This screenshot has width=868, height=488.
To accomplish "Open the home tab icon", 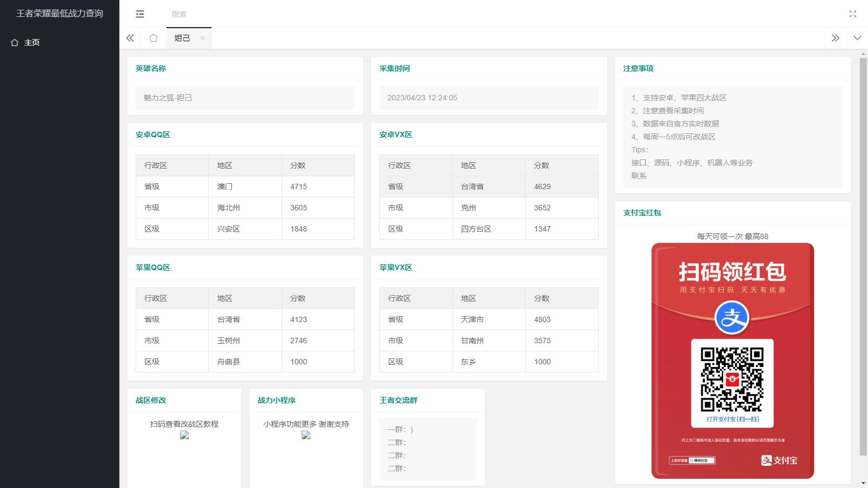I will pos(154,38).
